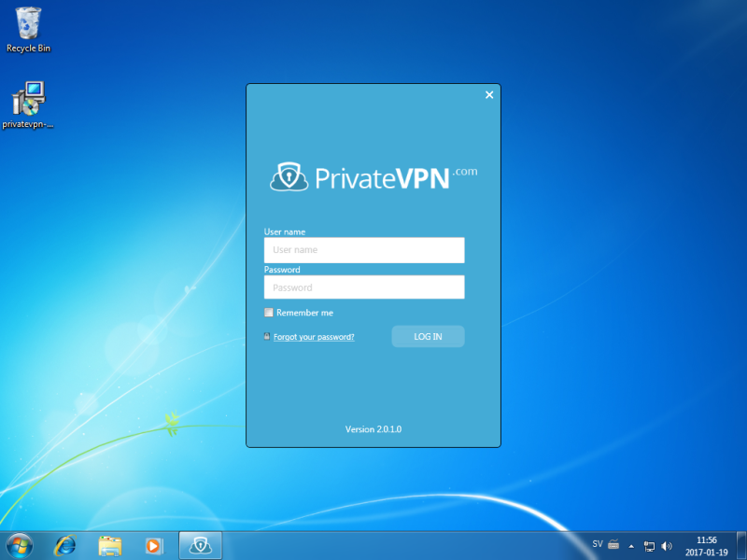The height and width of the screenshot is (560, 747).
Task: Open the Windows Start menu
Action: (x=20, y=545)
